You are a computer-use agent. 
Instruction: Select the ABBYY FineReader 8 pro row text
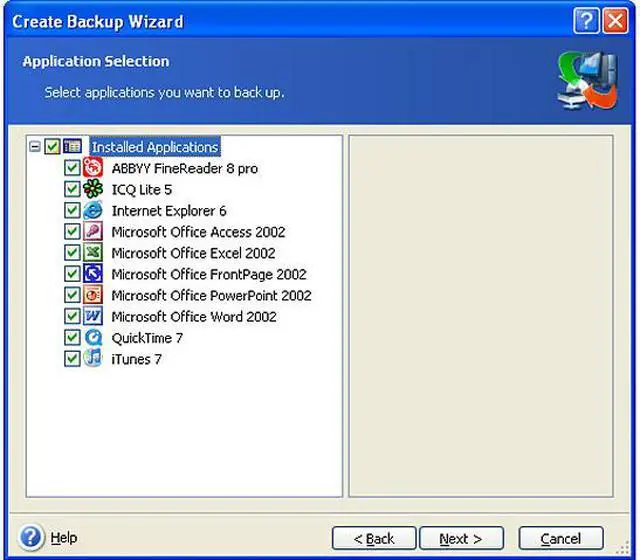[184, 168]
